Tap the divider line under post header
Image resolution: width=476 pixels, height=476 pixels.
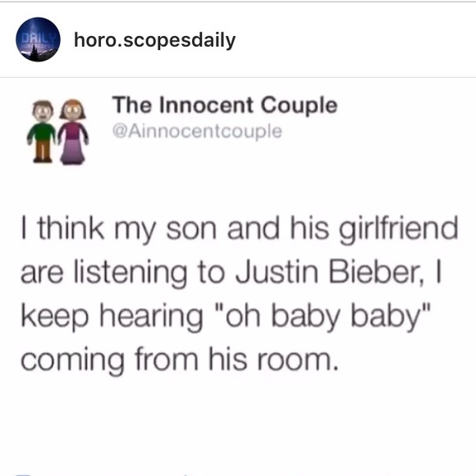point(238,77)
